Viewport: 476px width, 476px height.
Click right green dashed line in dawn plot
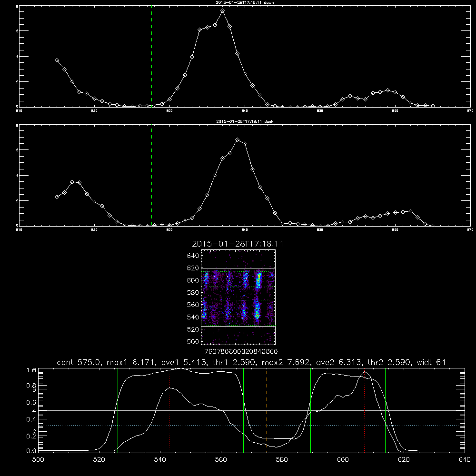click(263, 56)
